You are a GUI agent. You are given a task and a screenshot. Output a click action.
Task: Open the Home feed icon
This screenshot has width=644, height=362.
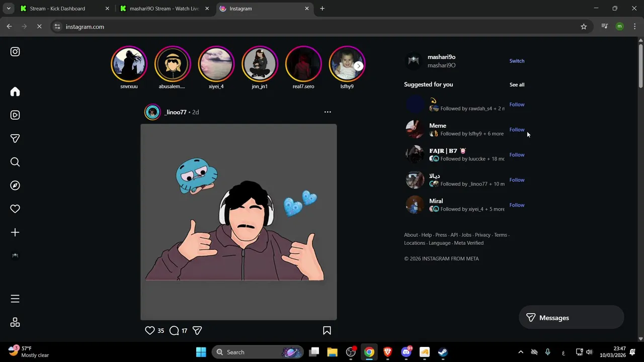(x=15, y=92)
